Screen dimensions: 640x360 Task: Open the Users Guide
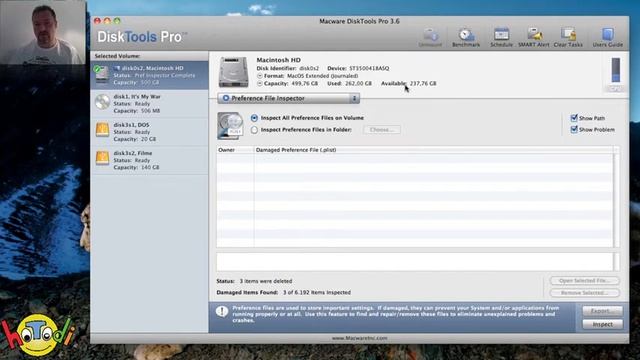pyautogui.click(x=607, y=37)
